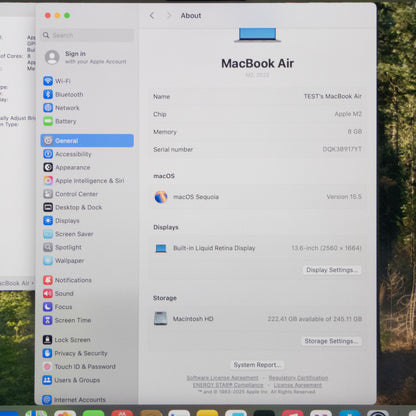
Task: Select Control Center in sidebar
Action: tap(87, 194)
